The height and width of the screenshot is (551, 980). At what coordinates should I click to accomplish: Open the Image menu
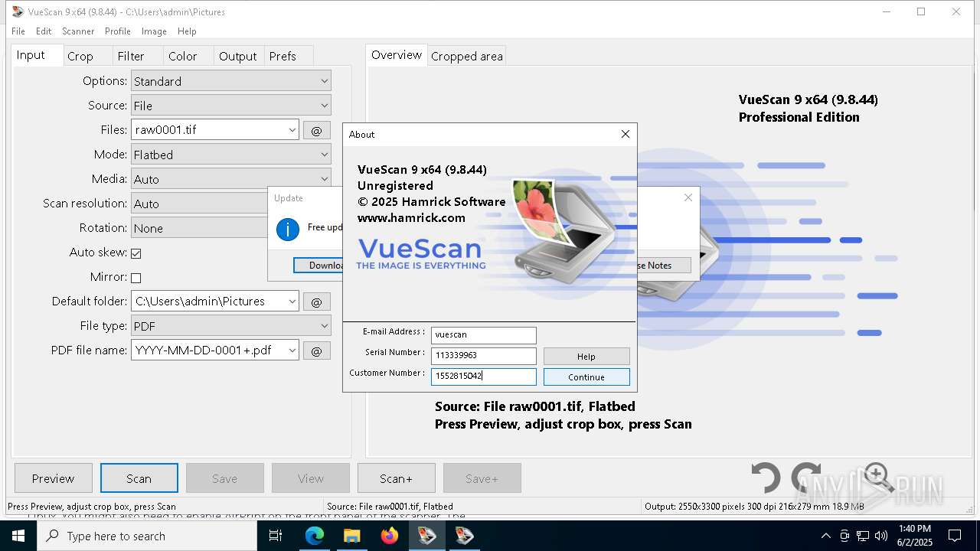(x=154, y=31)
